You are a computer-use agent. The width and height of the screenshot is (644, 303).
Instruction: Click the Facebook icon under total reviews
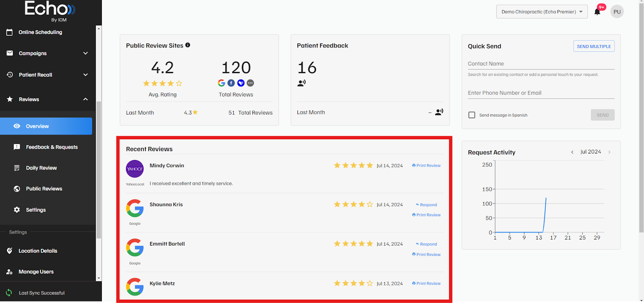pyautogui.click(x=231, y=83)
